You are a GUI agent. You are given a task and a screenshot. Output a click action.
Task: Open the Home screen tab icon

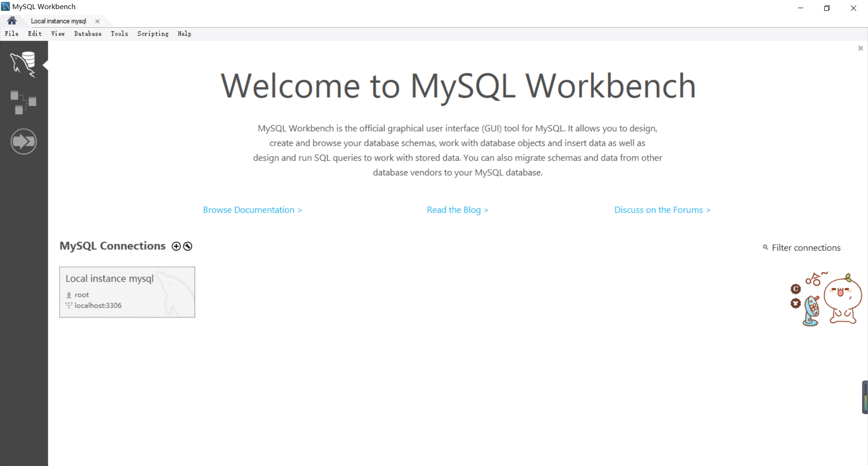coord(12,21)
